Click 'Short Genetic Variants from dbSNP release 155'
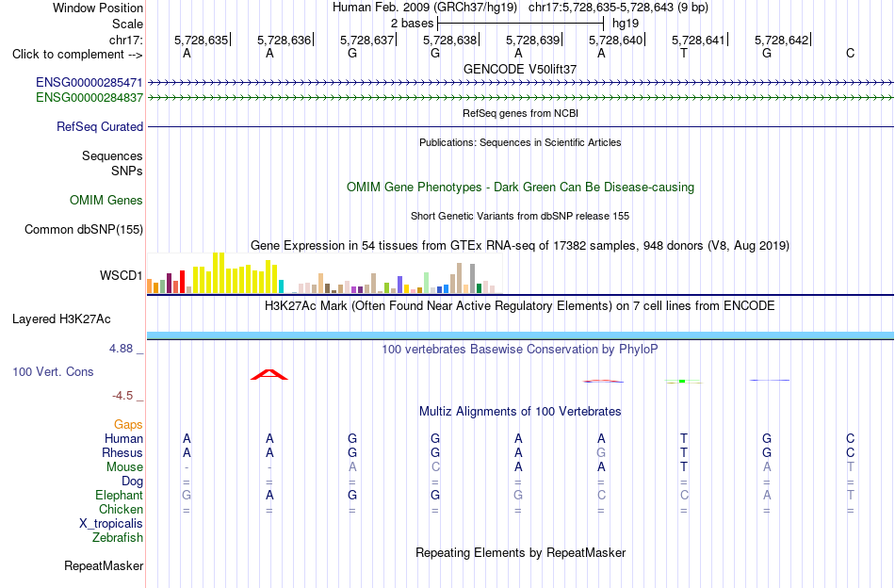 (x=520, y=216)
